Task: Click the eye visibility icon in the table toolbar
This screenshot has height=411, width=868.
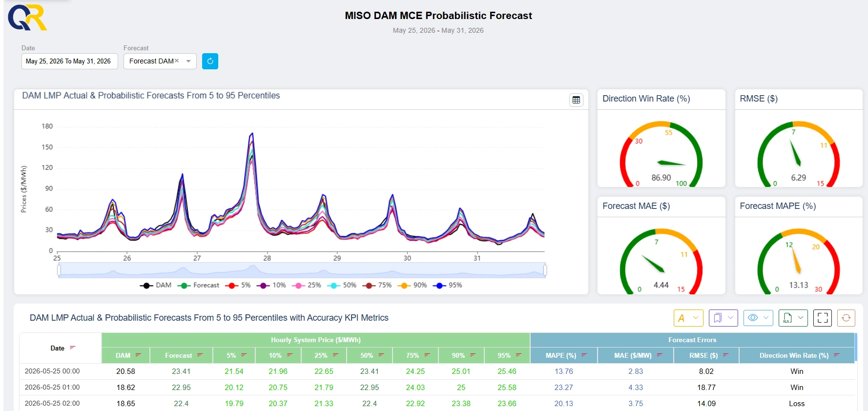Action: [x=753, y=318]
